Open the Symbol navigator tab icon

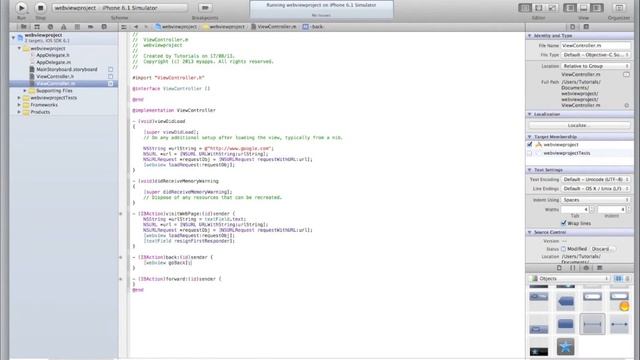coord(37,27)
